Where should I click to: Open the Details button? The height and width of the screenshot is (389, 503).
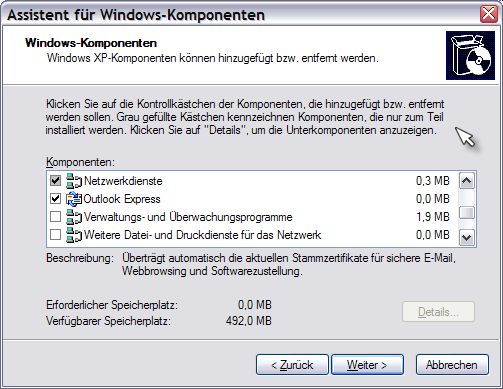pyautogui.click(x=438, y=312)
